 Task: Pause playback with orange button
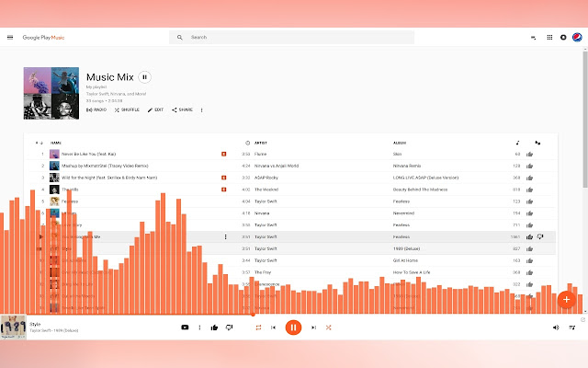(293, 328)
